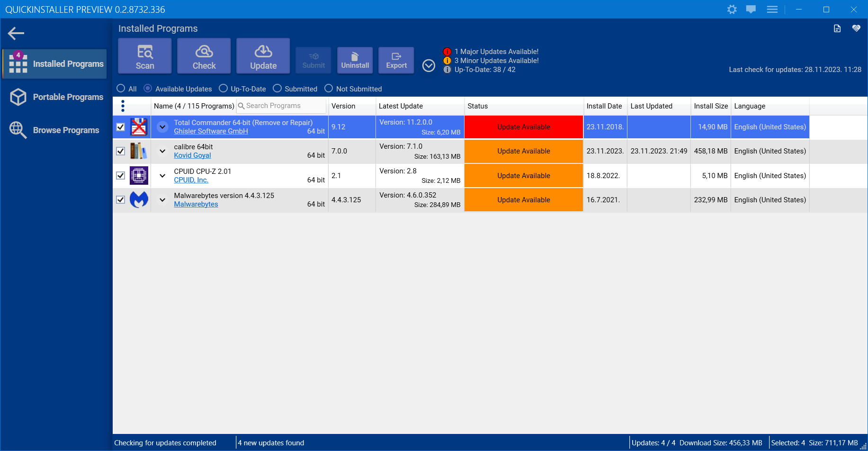Open Malwarebytes publisher link
The height and width of the screenshot is (451, 868).
pos(196,204)
